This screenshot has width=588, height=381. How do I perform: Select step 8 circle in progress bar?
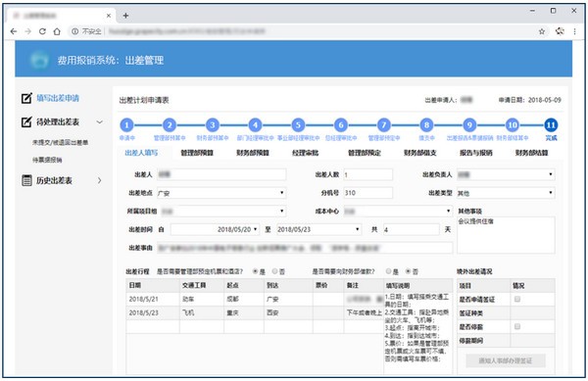tap(426, 125)
